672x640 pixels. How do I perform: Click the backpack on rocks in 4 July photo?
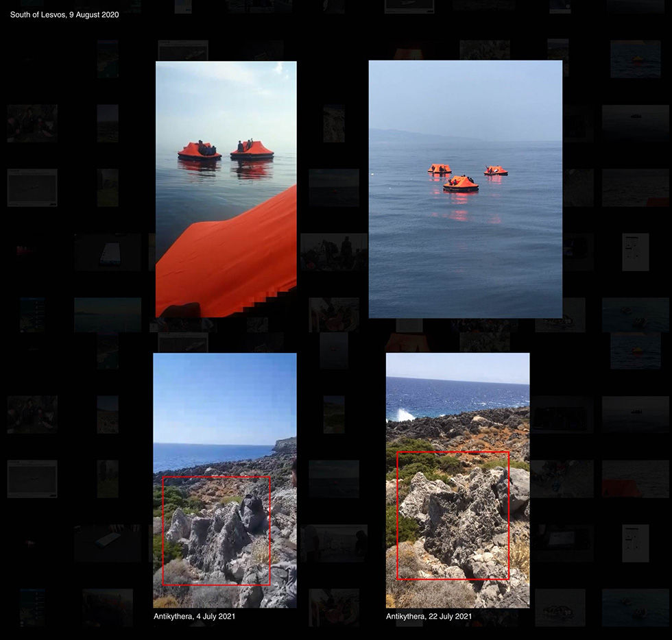[x=253, y=508]
